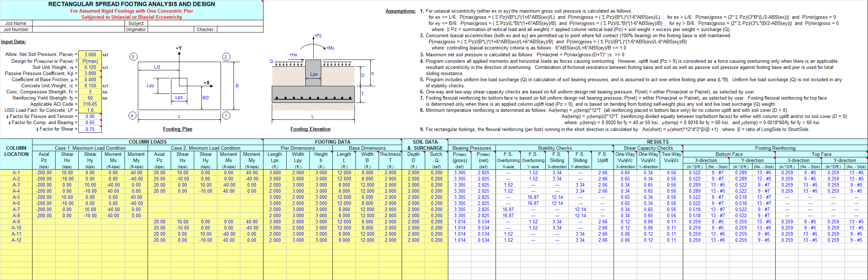The width and height of the screenshot is (868, 280).
Task: Click the Footing Elevation caption
Action: (x=310, y=129)
